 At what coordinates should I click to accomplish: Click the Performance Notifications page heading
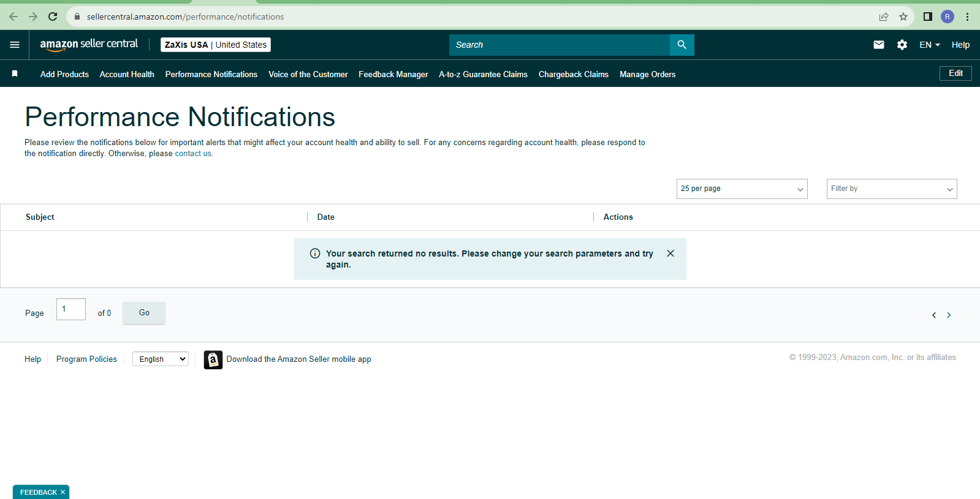180,117
